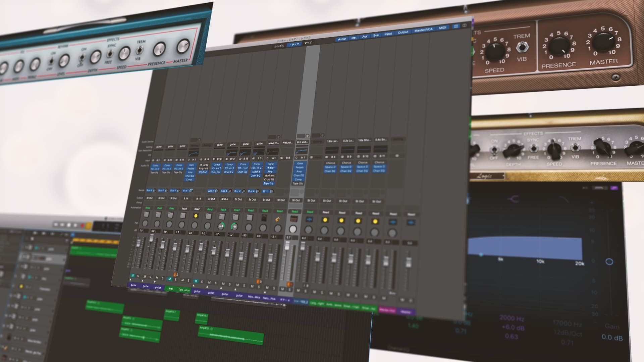The image size is (644, 362).
Task: Click the 2000 Hz band value in Channel EQ
Action: (512, 318)
